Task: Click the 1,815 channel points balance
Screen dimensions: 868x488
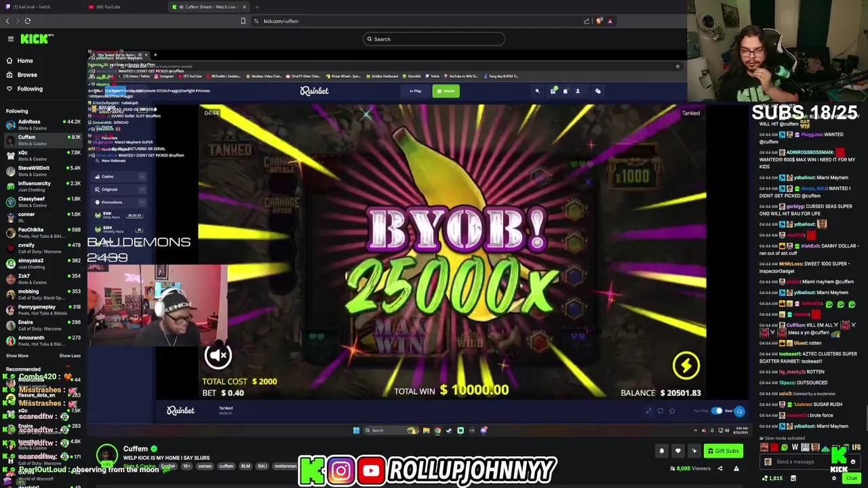Action: coord(771,479)
